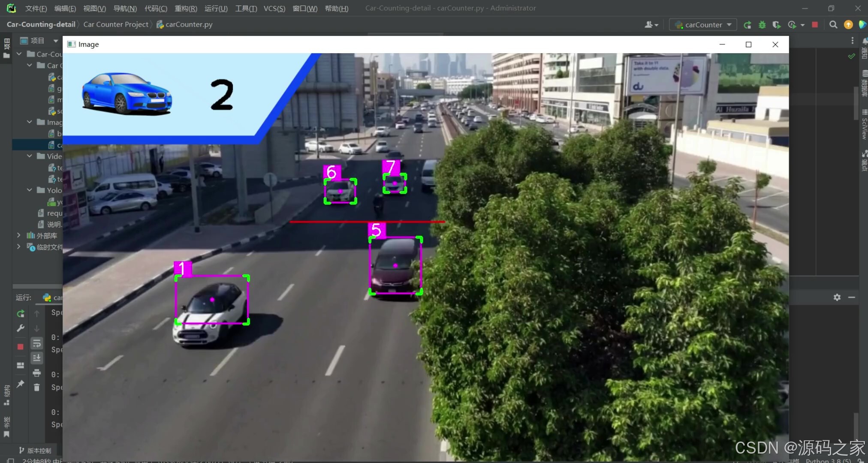Open the 版本控制 tool window
The height and width of the screenshot is (463, 868).
click(35, 450)
